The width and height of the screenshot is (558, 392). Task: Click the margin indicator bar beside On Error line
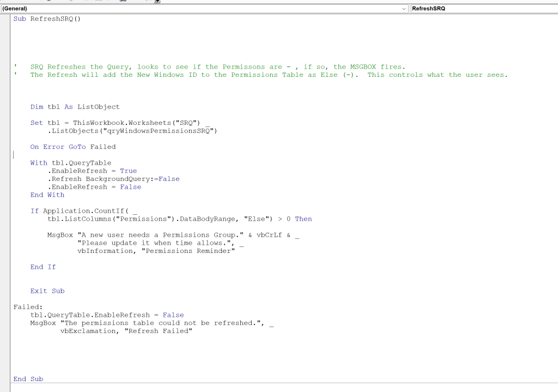[x=5, y=147]
